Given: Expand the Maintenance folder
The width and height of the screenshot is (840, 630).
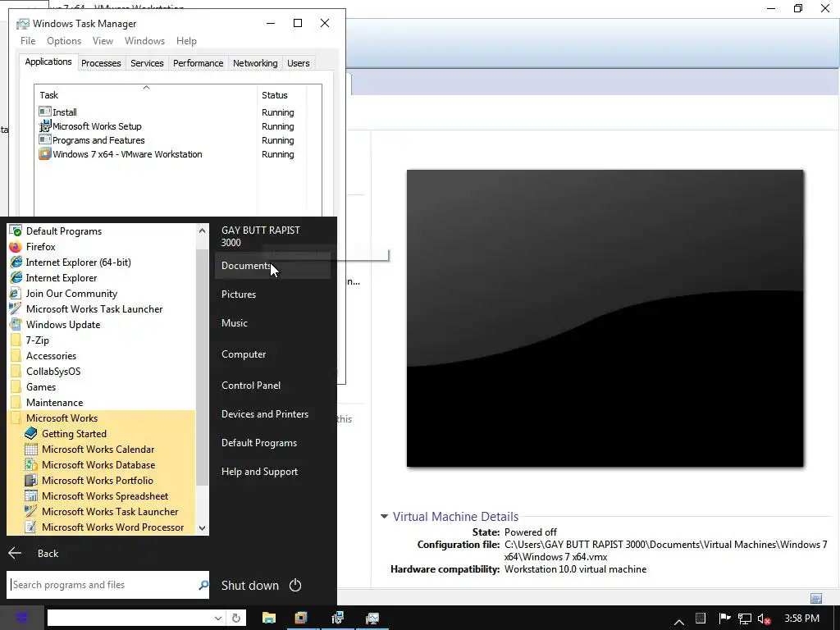Looking at the screenshot, I should pos(54,402).
